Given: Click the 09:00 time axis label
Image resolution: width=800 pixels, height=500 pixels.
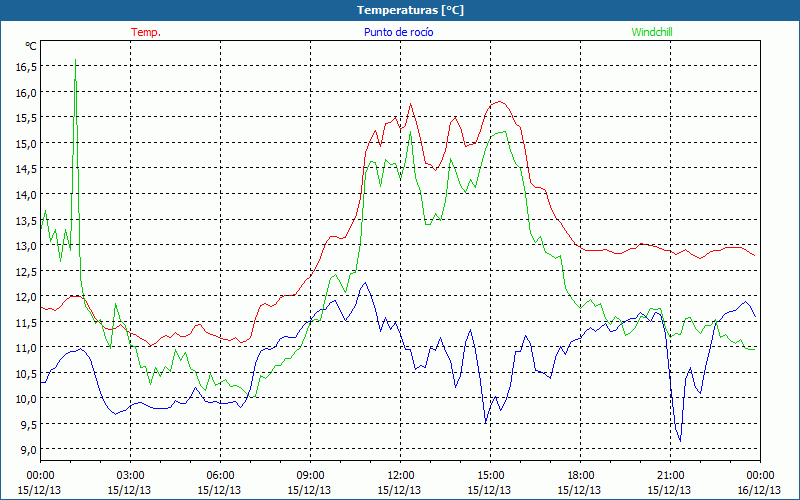Looking at the screenshot, I should [x=311, y=476].
